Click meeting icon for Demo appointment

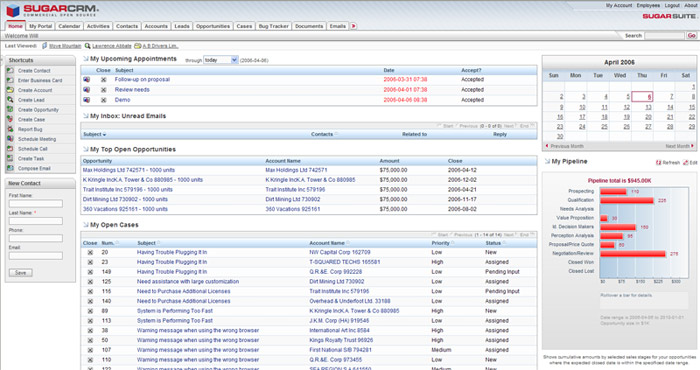(x=87, y=100)
